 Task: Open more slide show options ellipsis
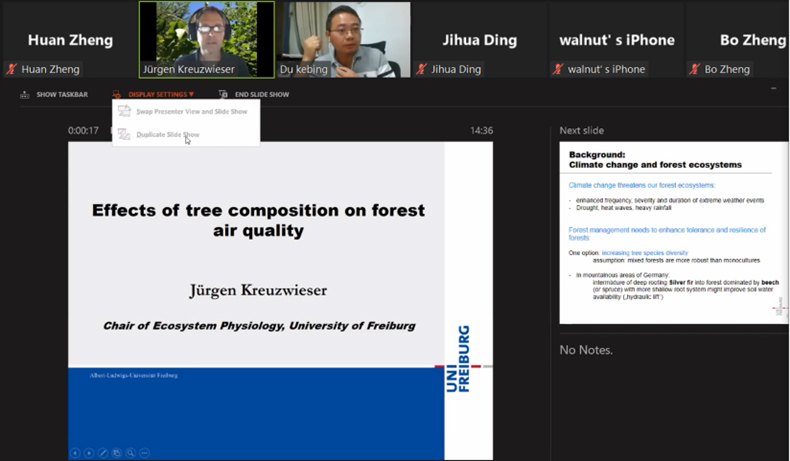(x=145, y=453)
